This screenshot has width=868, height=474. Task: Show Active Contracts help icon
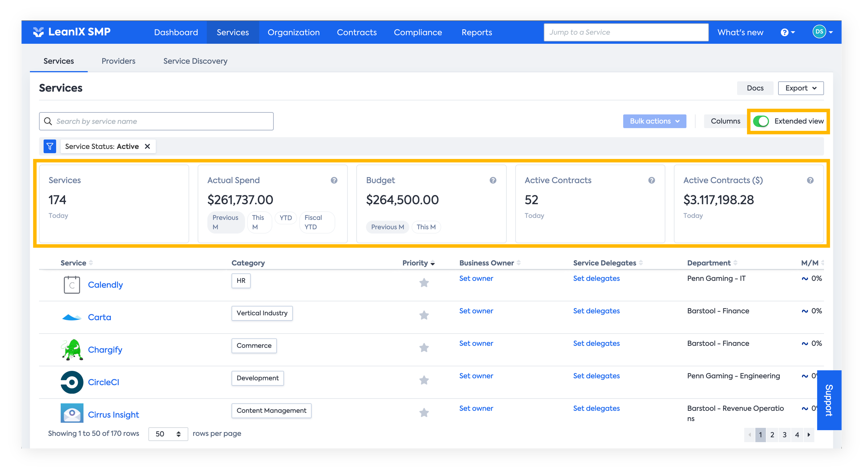[652, 180]
